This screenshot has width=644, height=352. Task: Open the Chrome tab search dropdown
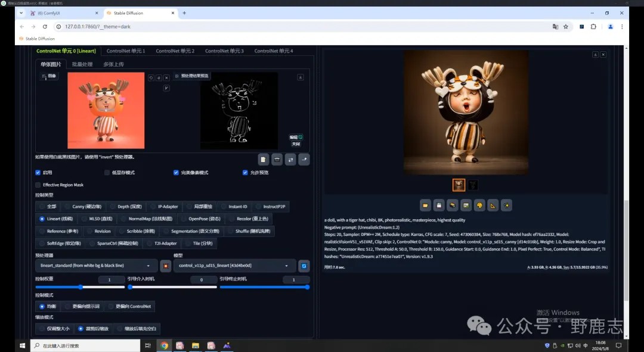click(x=21, y=13)
